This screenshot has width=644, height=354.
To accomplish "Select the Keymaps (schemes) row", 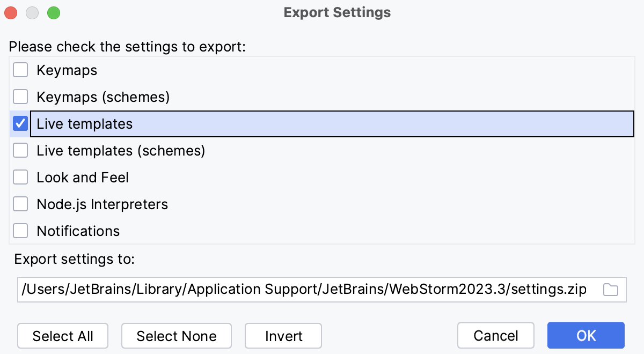I will [x=102, y=97].
